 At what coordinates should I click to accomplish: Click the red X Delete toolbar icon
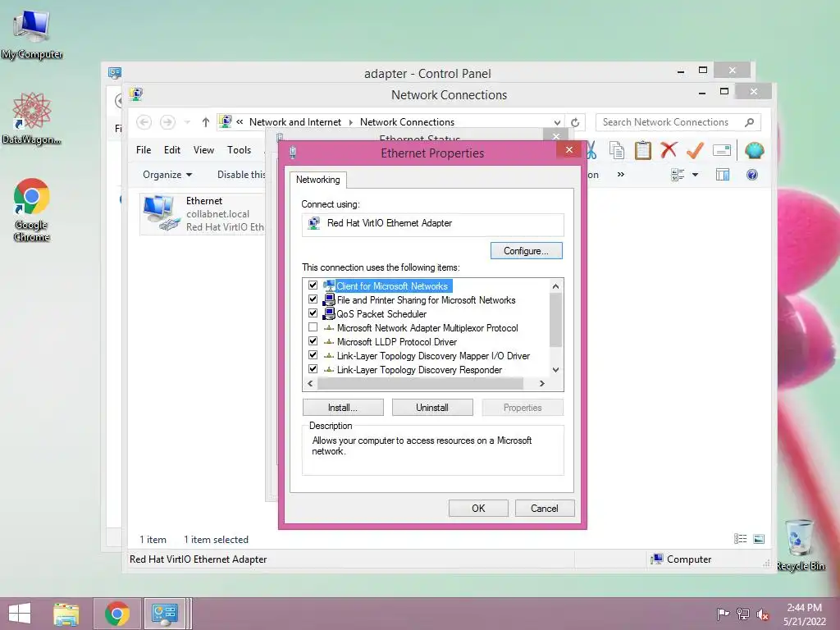[x=669, y=150]
